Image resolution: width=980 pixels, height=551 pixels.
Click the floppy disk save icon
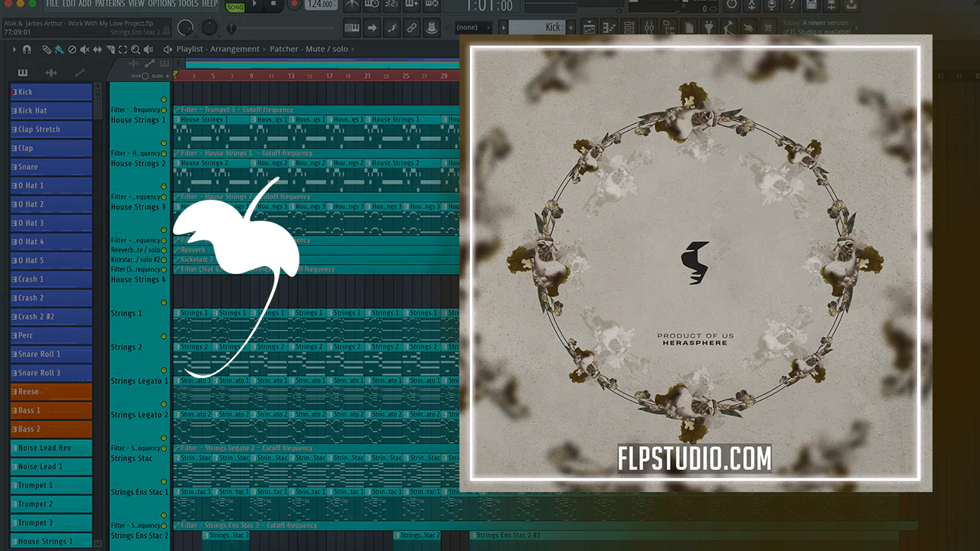tap(811, 5)
